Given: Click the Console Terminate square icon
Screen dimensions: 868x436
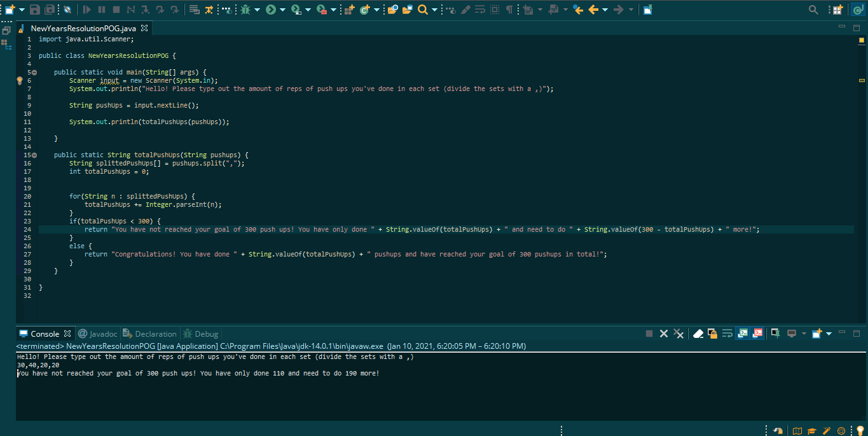Looking at the screenshot, I should coord(649,334).
